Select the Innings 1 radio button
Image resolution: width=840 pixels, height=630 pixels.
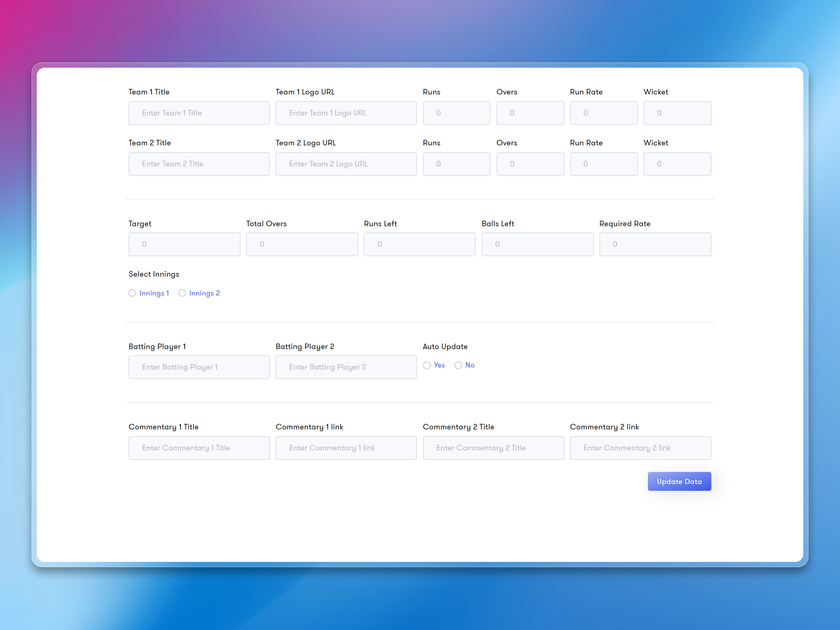pos(132,293)
